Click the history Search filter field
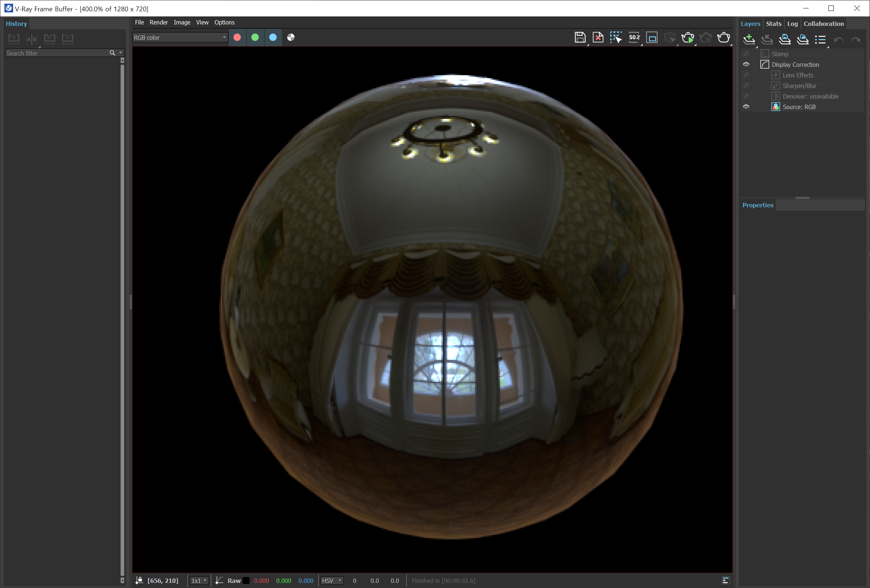 (x=56, y=53)
